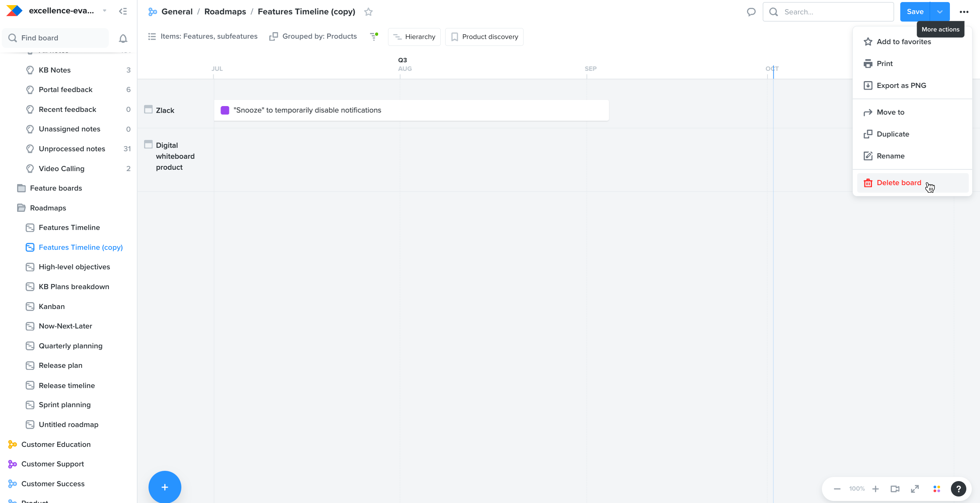The image size is (980, 503).
Task: Click the purple swatch on the Snooze card
Action: [x=225, y=110]
